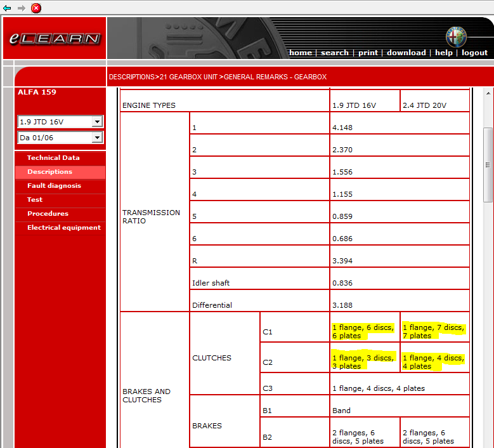Click the red stop X icon
This screenshot has height=448, width=494.
tap(36, 8)
